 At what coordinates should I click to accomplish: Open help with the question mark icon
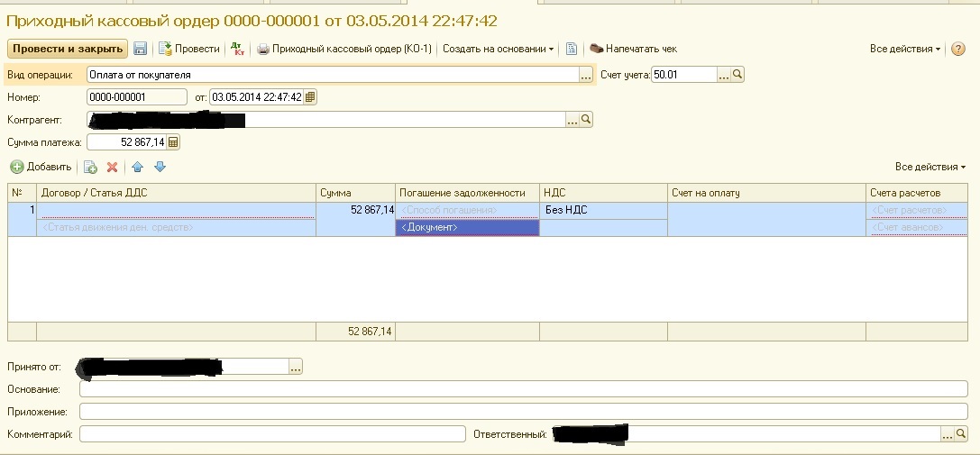pos(958,50)
